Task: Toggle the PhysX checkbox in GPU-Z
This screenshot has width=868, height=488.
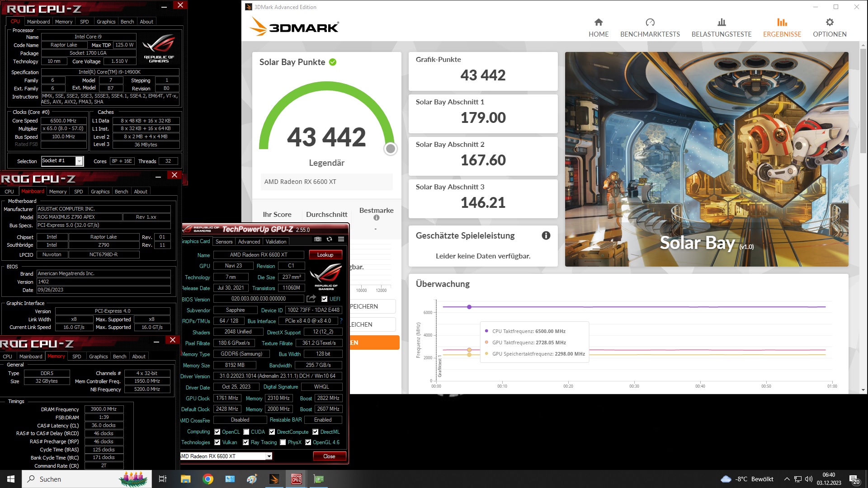Action: [x=283, y=442]
